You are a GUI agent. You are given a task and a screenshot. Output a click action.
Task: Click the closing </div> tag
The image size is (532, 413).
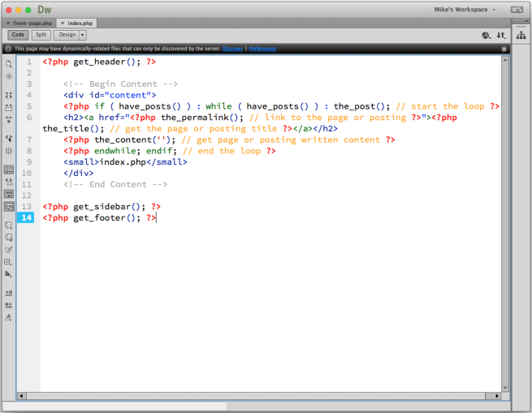(x=78, y=174)
